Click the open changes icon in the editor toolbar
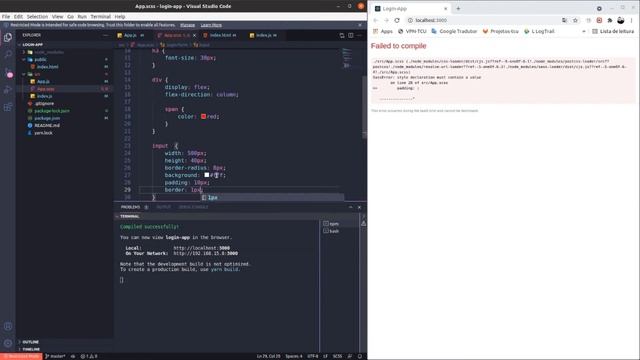The height and width of the screenshot is (360, 640). pyautogui.click(x=342, y=36)
